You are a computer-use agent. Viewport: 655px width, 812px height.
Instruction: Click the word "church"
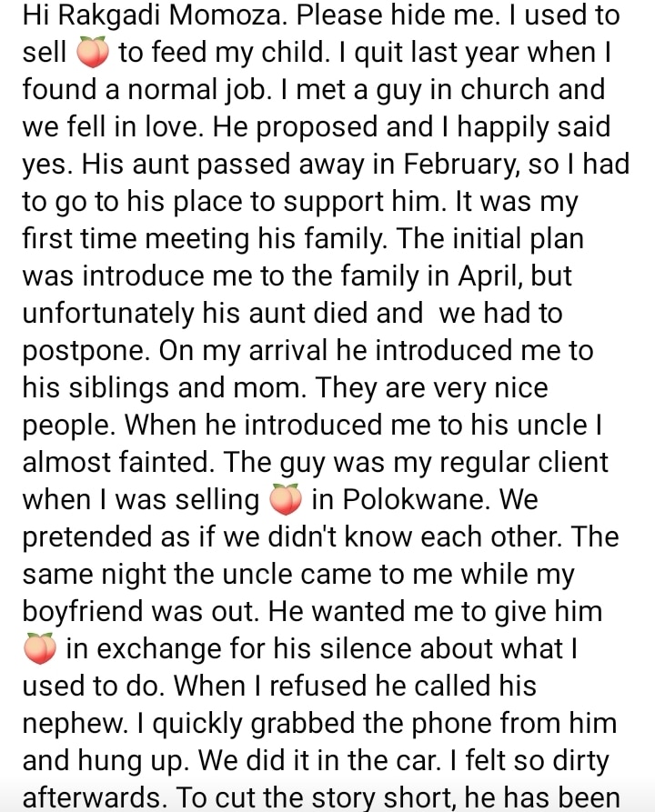pyautogui.click(x=467, y=90)
